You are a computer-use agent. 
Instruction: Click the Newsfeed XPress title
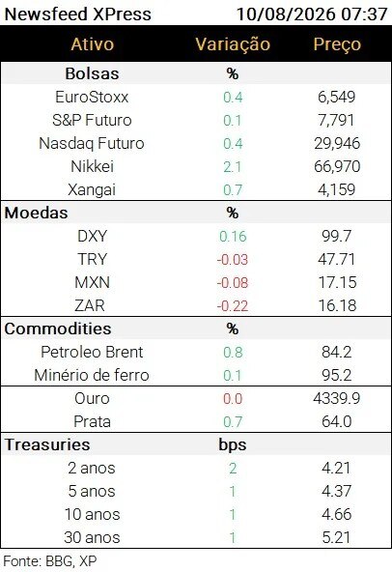coord(77,14)
